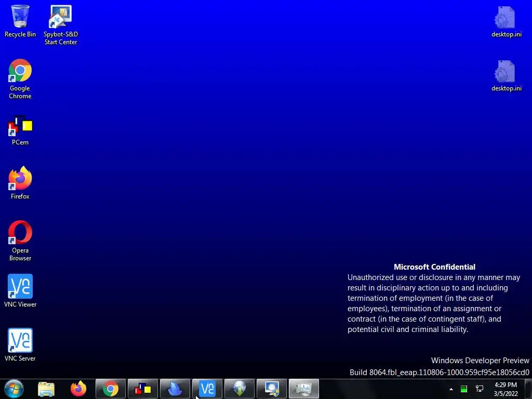Open the network tray icon
Screen dimensions: 532x399
coord(480,389)
